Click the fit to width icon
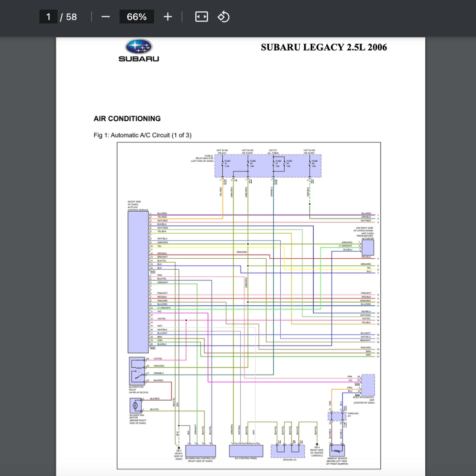This screenshot has width=476, height=476. click(x=201, y=17)
